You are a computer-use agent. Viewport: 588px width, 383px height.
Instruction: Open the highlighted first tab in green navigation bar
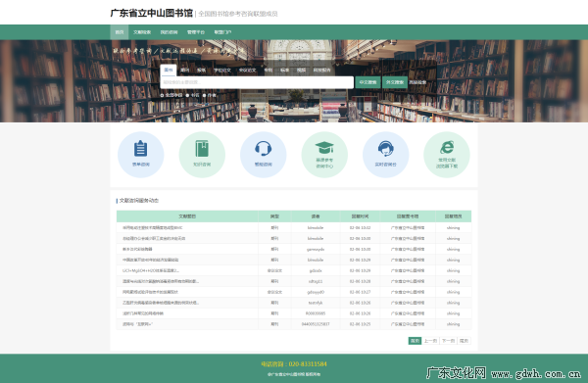tap(120, 32)
